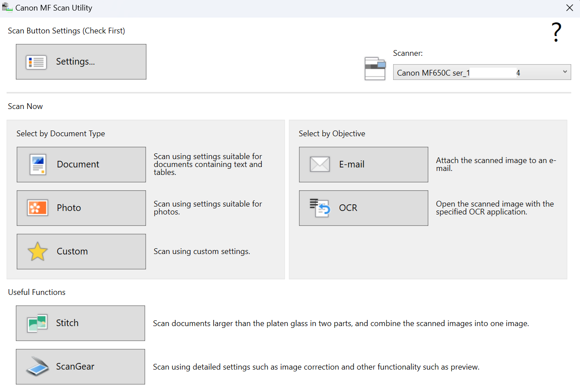The width and height of the screenshot is (580, 392).
Task: Click the OCR text conversion icon
Action: 320,208
